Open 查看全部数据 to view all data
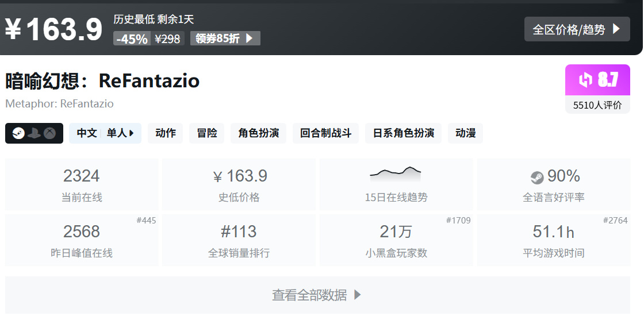The width and height of the screenshot is (644, 320). pos(317,295)
